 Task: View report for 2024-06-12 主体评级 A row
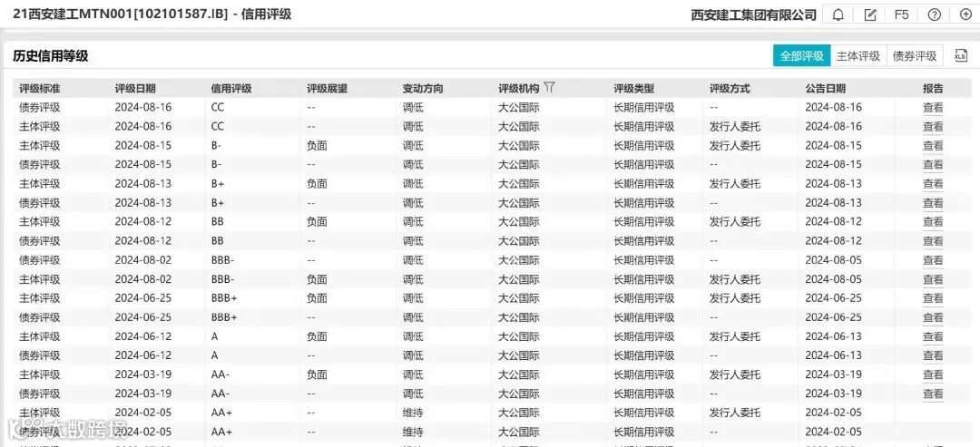[x=933, y=336]
